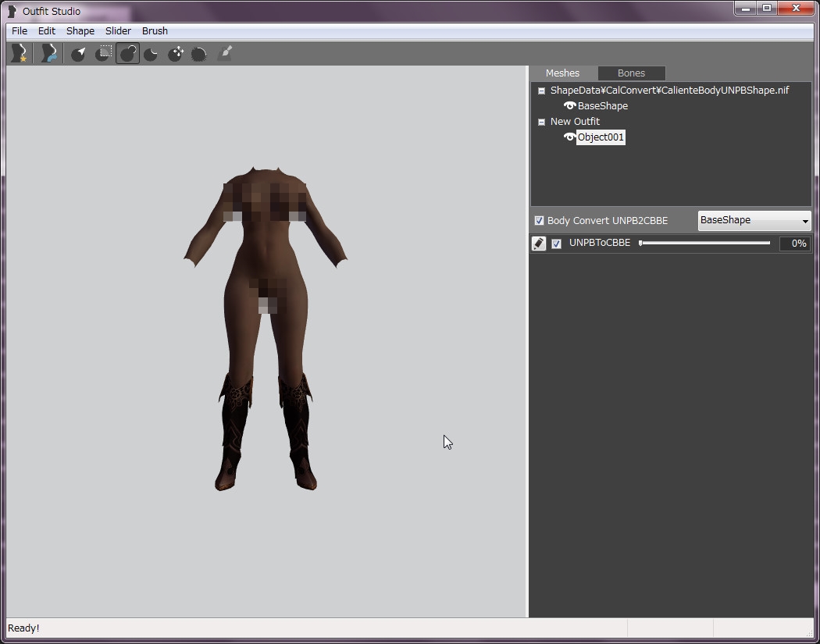Select the Move brush tool
Viewport: 820px width, 644px height.
point(176,53)
